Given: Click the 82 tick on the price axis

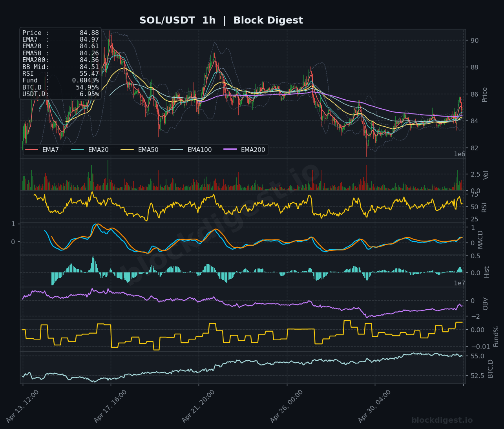Looking at the screenshot, I should click(475, 148).
